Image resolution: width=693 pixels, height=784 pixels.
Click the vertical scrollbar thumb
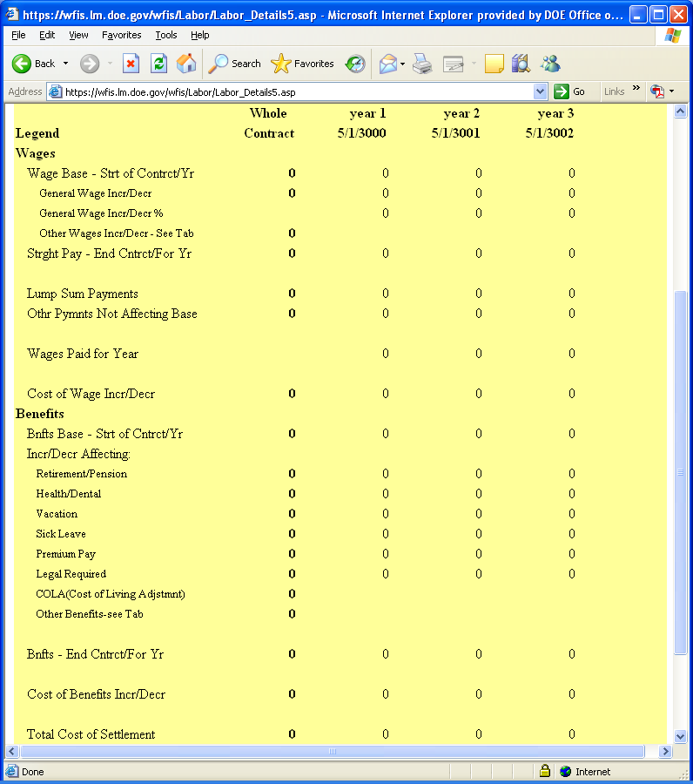coord(680,472)
